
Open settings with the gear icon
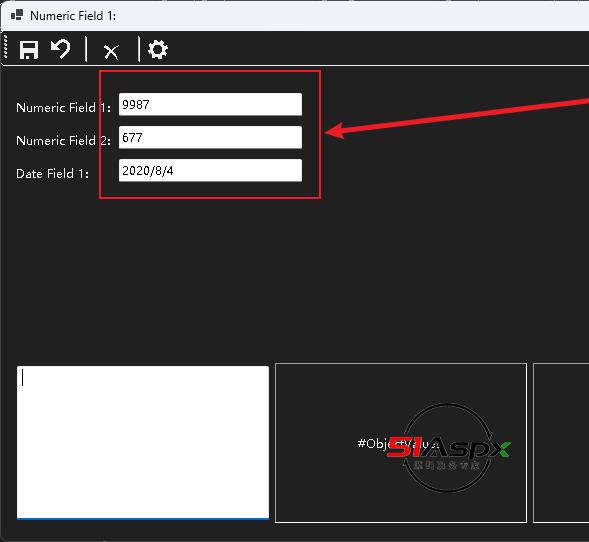pos(158,50)
